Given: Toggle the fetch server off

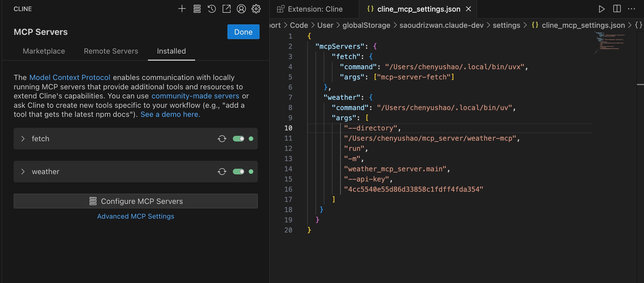Looking at the screenshot, I should (x=239, y=139).
